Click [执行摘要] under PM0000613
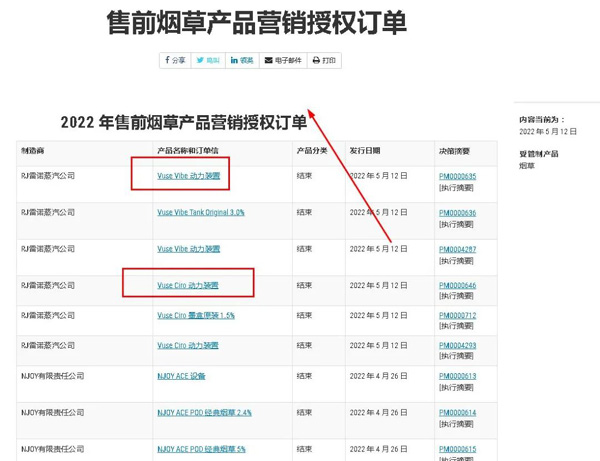Image resolution: width=600 pixels, height=461 pixels. (456, 387)
